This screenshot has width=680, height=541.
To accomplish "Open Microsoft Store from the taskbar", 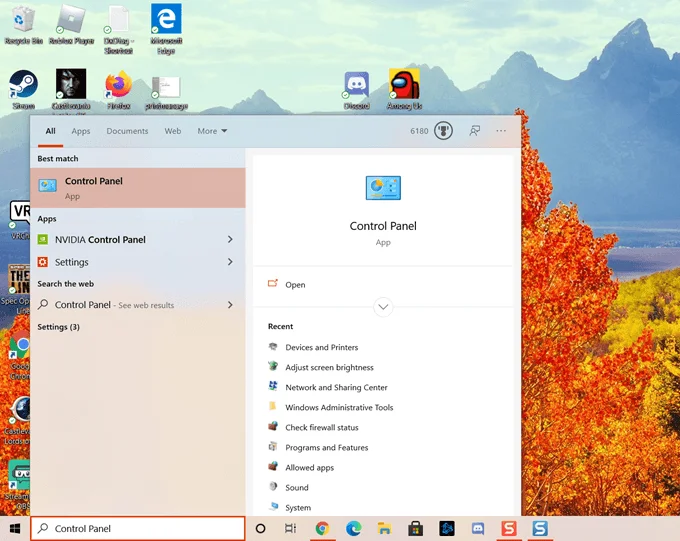I will (415, 528).
